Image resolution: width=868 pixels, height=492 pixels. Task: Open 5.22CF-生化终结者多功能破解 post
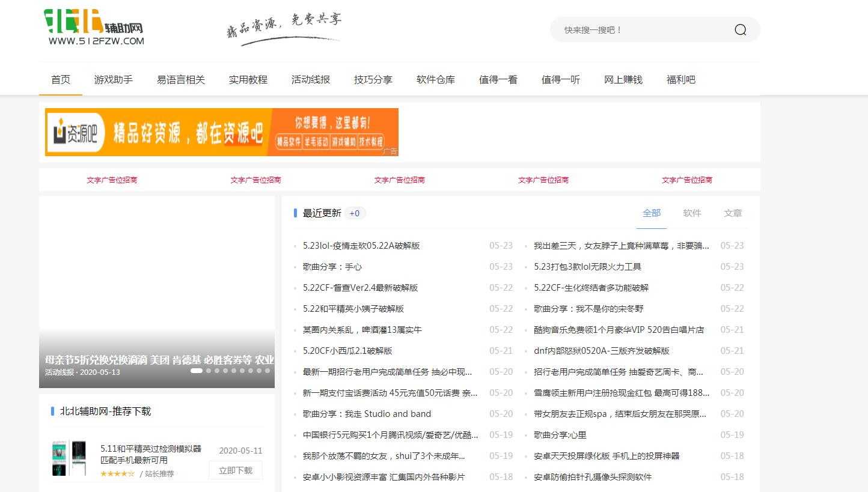point(591,288)
